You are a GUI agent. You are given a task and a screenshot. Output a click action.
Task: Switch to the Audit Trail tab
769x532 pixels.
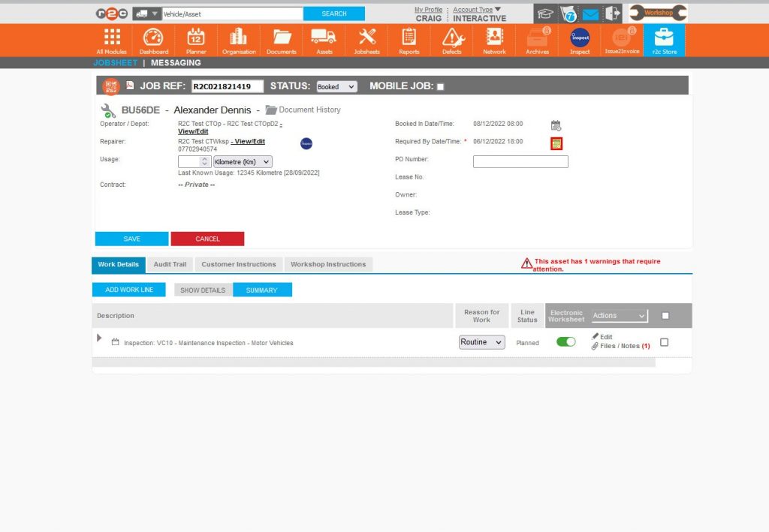click(x=169, y=264)
